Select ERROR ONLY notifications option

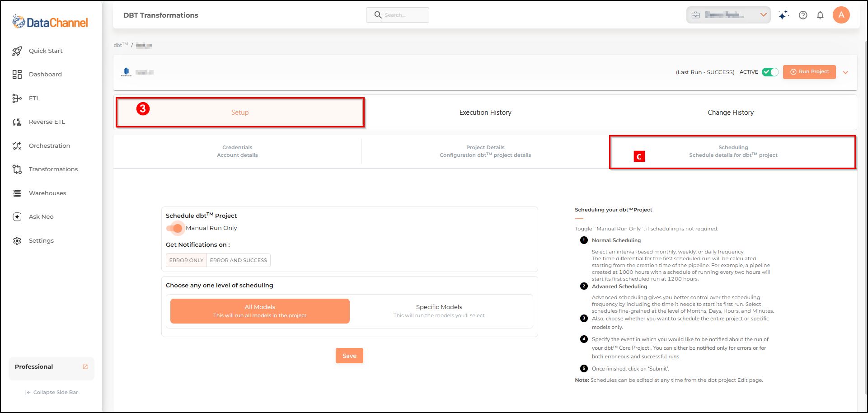(x=186, y=260)
